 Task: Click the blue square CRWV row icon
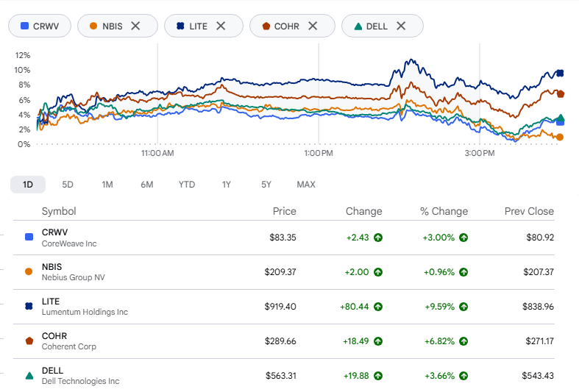pyautogui.click(x=29, y=237)
